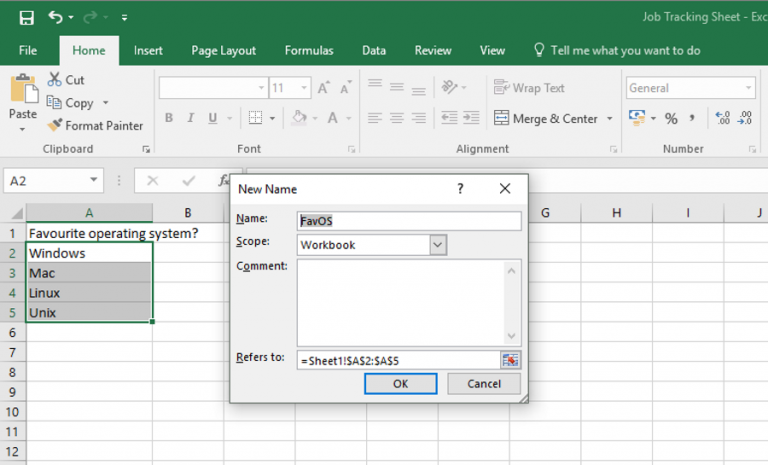Viewport: 768px width, 465px height.
Task: Apply accounting number format
Action: point(637,118)
